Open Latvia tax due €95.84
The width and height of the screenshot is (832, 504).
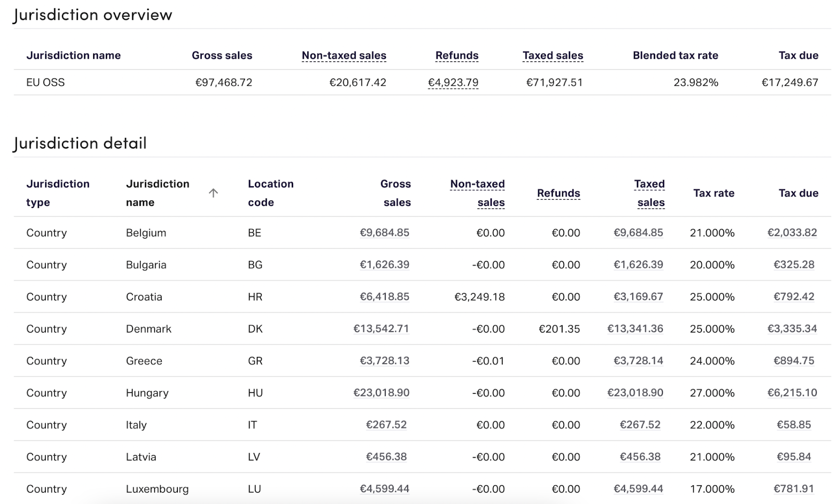pyautogui.click(x=794, y=457)
